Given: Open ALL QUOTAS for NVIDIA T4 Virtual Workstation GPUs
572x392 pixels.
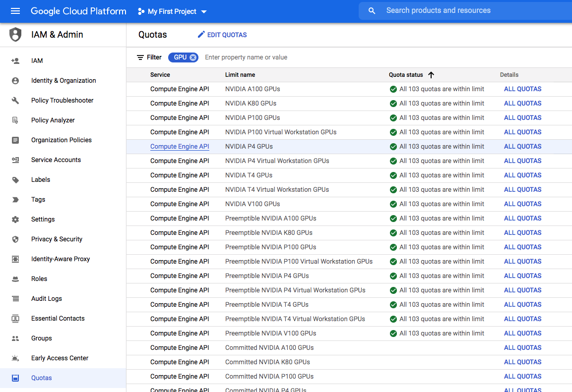Looking at the screenshot, I should coord(522,190).
